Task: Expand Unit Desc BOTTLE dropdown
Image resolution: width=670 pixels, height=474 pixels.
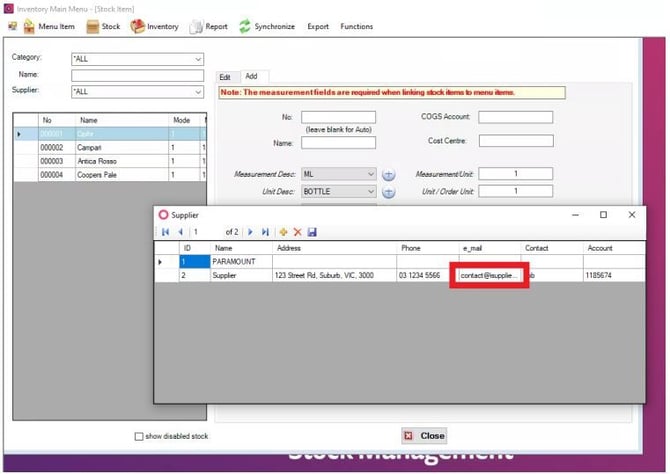Action: [338, 191]
